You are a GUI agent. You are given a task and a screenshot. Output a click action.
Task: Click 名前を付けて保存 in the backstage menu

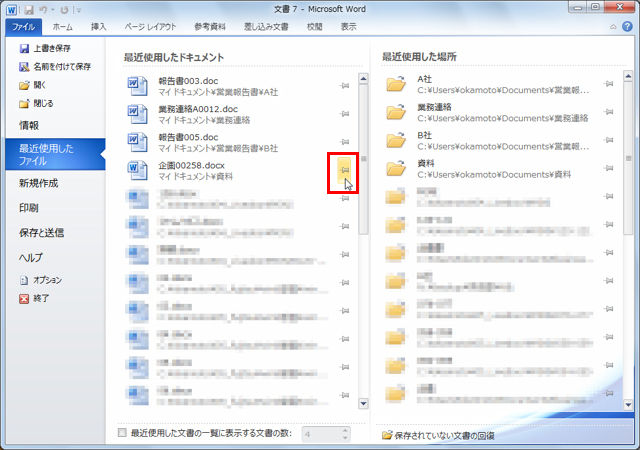(55, 67)
